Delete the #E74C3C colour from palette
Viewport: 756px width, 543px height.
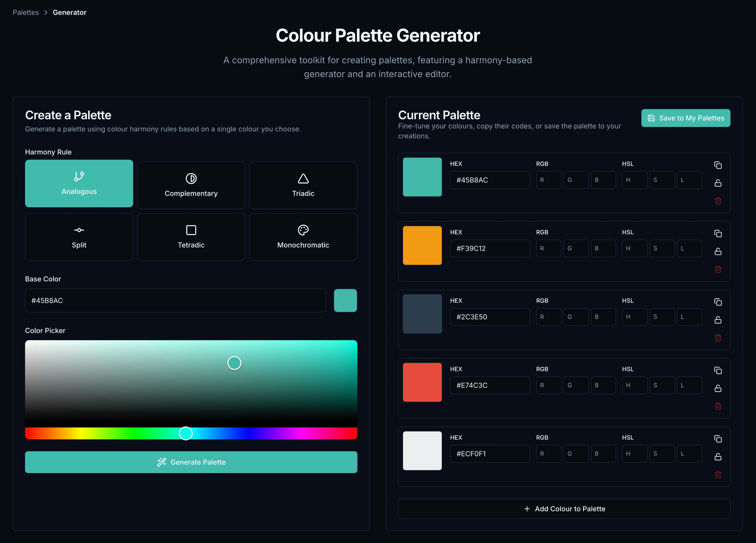coord(718,406)
